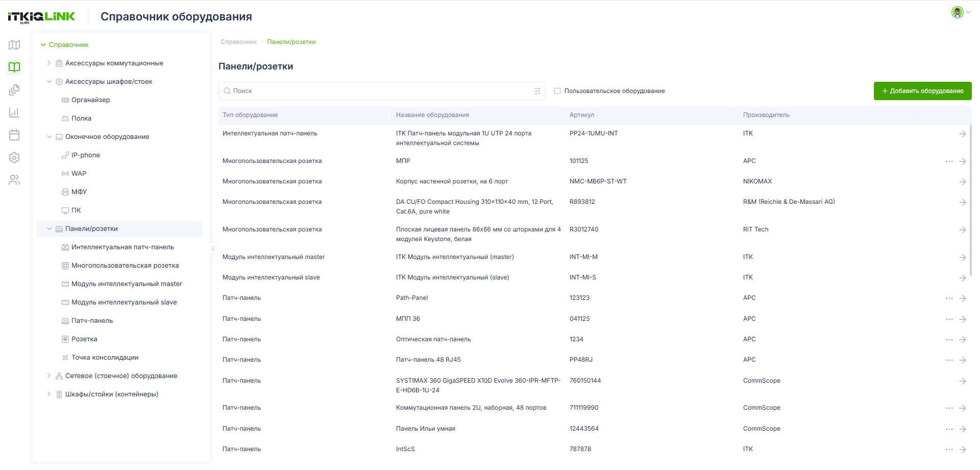Open the calendar icon in left sidebar
The height and width of the screenshot is (470, 980).
[x=14, y=135]
